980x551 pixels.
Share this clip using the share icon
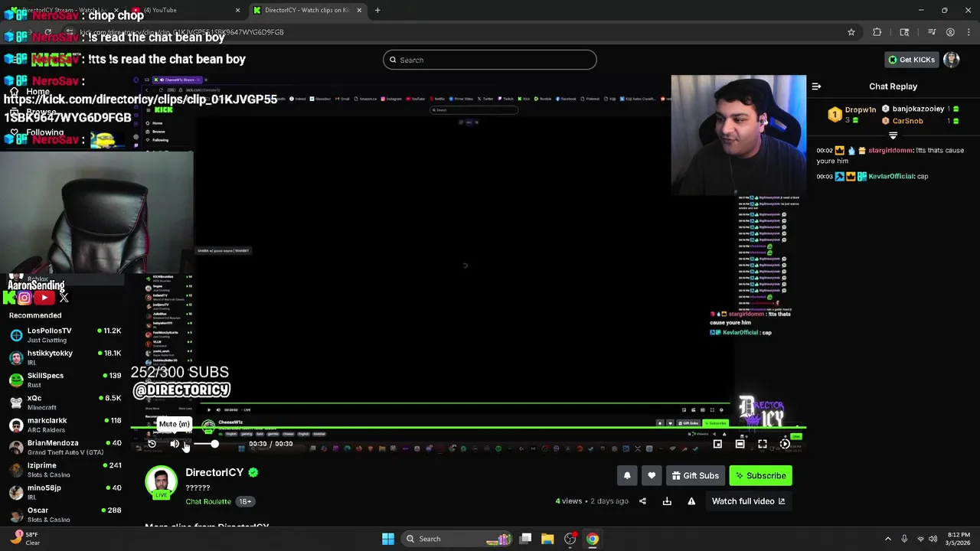642,501
